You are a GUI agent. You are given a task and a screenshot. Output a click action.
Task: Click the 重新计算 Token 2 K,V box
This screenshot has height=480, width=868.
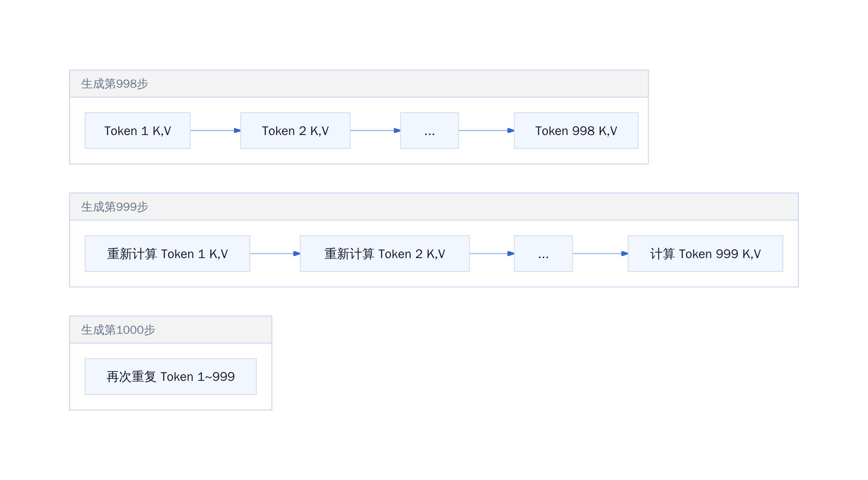385,253
